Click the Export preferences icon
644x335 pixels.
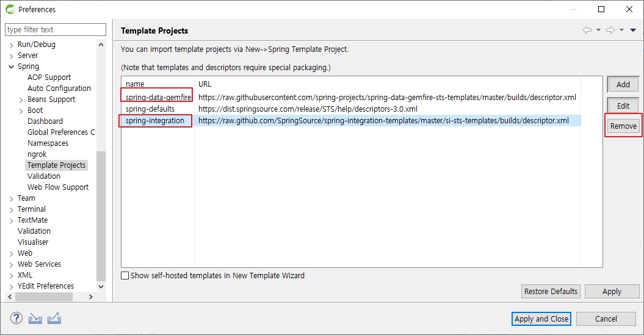tap(54, 318)
